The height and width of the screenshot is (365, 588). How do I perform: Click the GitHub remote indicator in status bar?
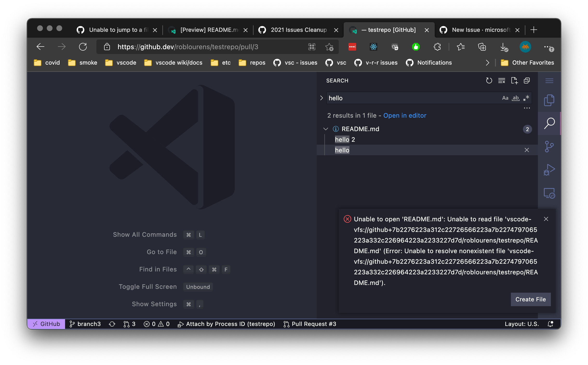[46, 324]
